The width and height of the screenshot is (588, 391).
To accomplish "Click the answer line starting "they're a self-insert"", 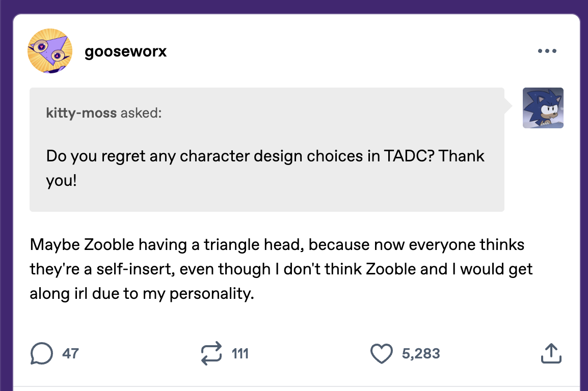I will pos(281,269).
